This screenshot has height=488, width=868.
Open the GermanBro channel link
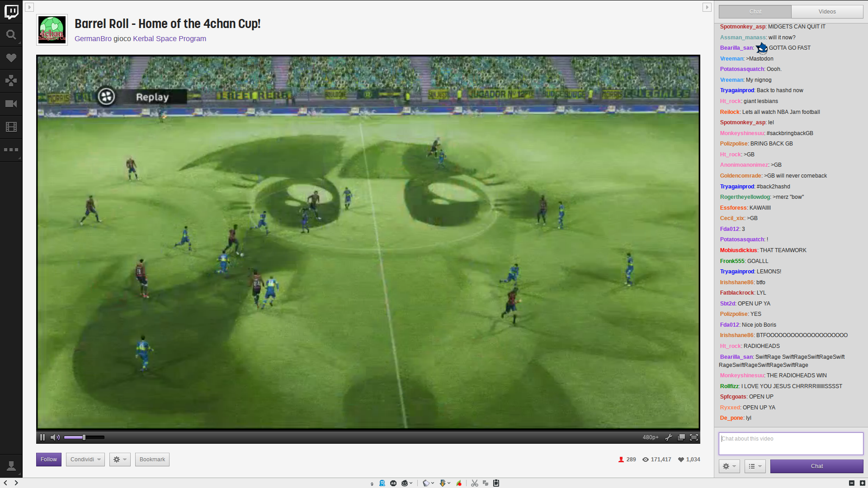(93, 39)
